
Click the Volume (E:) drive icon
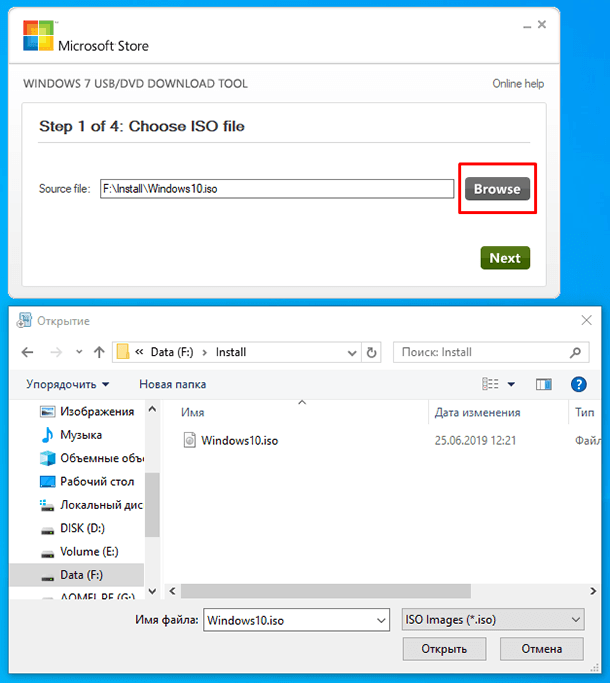(x=47, y=554)
